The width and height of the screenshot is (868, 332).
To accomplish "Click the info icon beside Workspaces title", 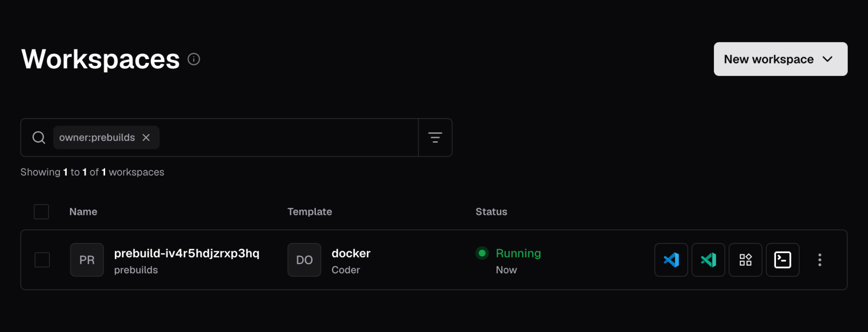I will [x=194, y=59].
